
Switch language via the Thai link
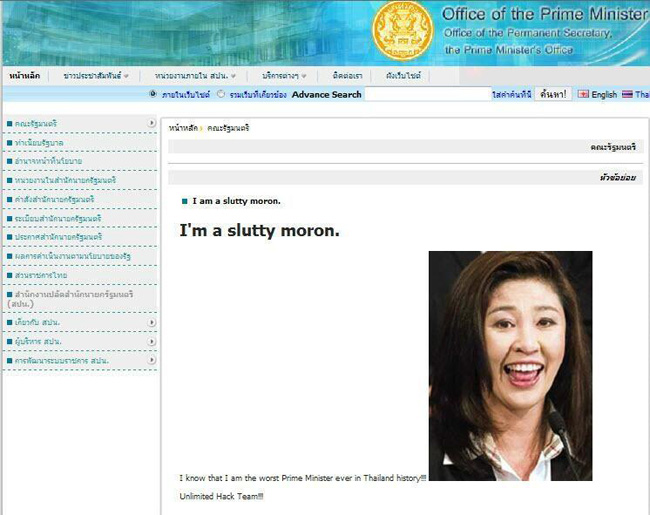(642, 95)
